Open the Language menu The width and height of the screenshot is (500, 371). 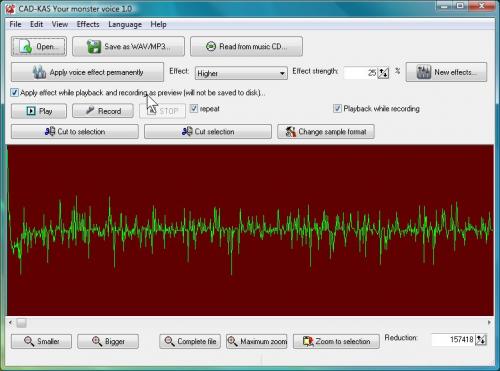[125, 25]
